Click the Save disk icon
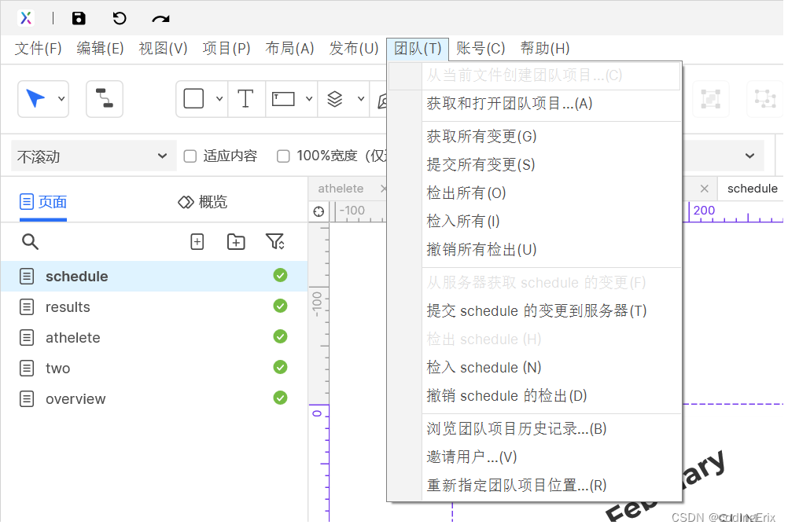Image resolution: width=788 pixels, height=532 pixels. pos(79,19)
